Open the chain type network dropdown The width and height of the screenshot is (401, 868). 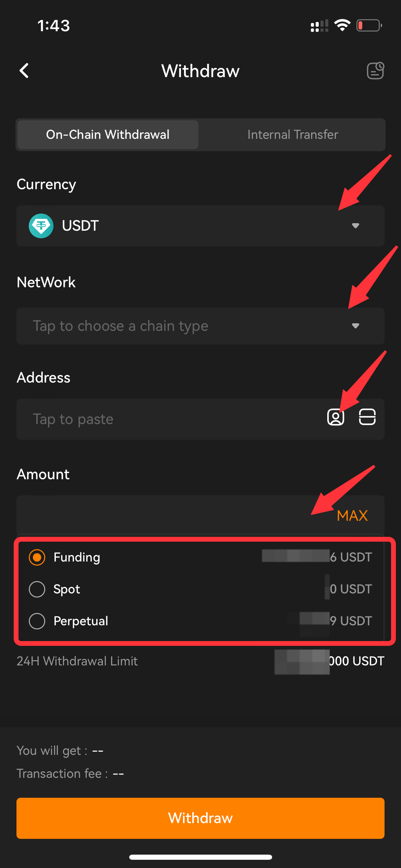(200, 326)
